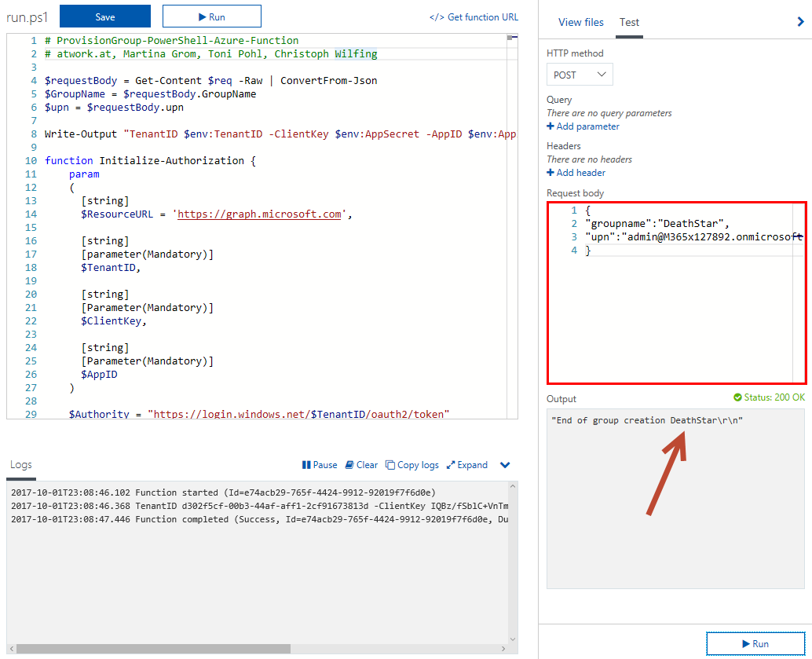Open the HTTP method POST dropdown
812x659 pixels.
coord(580,75)
